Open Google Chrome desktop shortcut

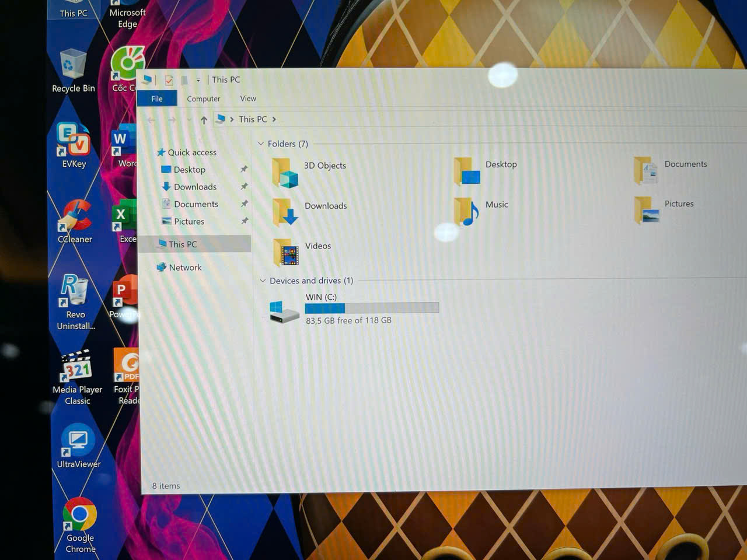(80, 514)
